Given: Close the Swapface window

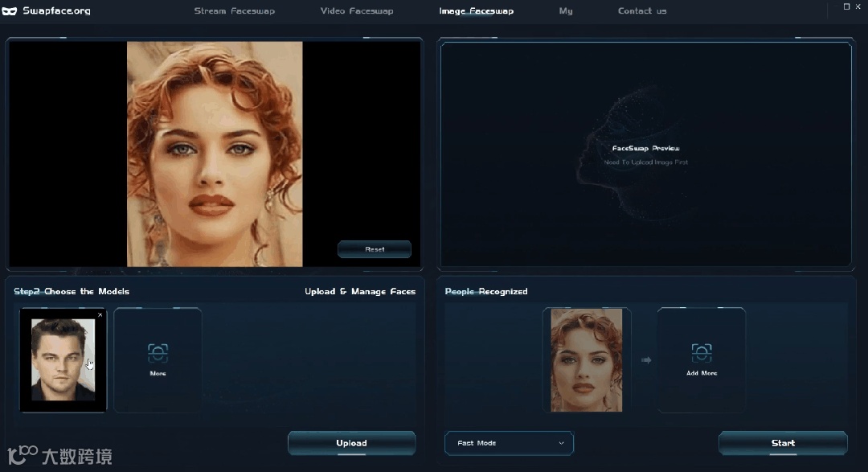Looking at the screenshot, I should click(858, 6).
